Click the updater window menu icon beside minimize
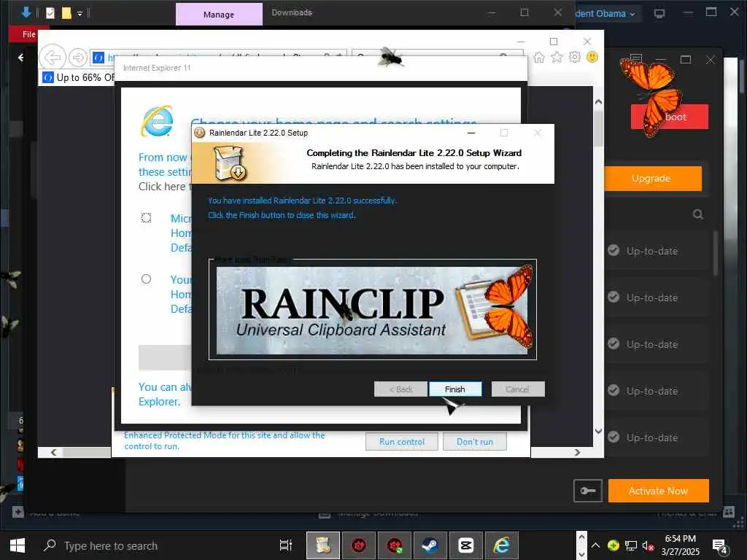The height and width of the screenshot is (560, 747). [x=636, y=58]
